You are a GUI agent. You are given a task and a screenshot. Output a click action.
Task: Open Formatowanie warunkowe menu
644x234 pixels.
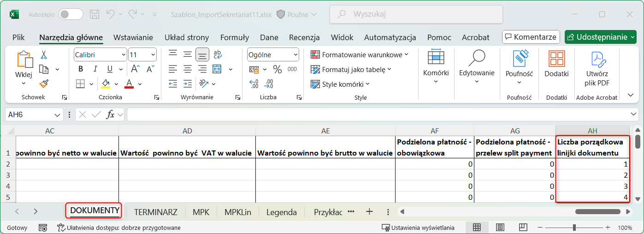point(360,55)
